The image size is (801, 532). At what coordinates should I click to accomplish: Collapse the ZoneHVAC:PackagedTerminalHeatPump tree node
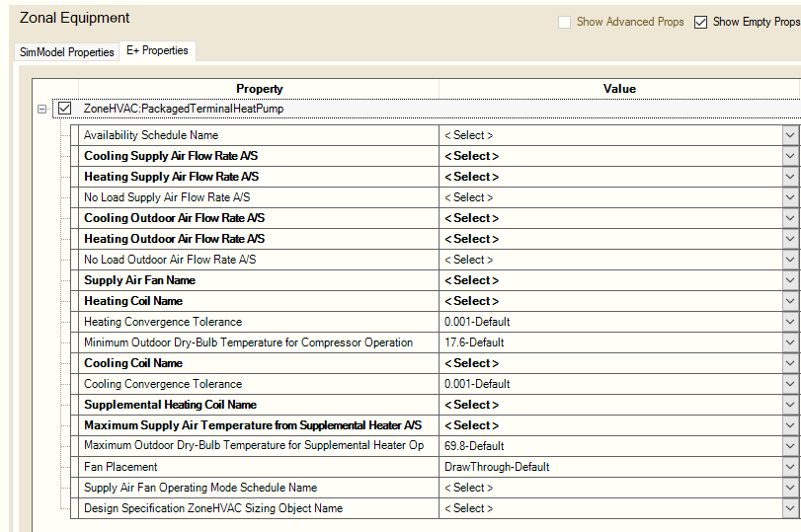[x=41, y=109]
